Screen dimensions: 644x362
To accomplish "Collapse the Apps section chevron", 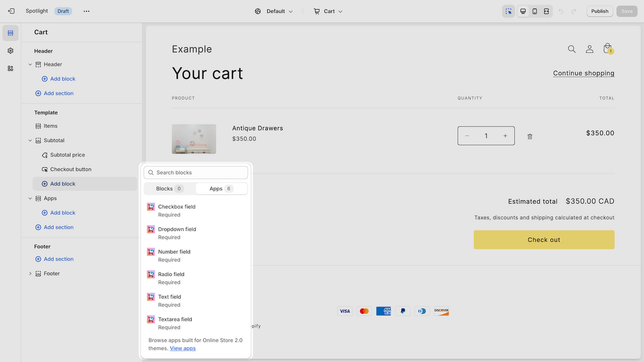I will point(30,198).
